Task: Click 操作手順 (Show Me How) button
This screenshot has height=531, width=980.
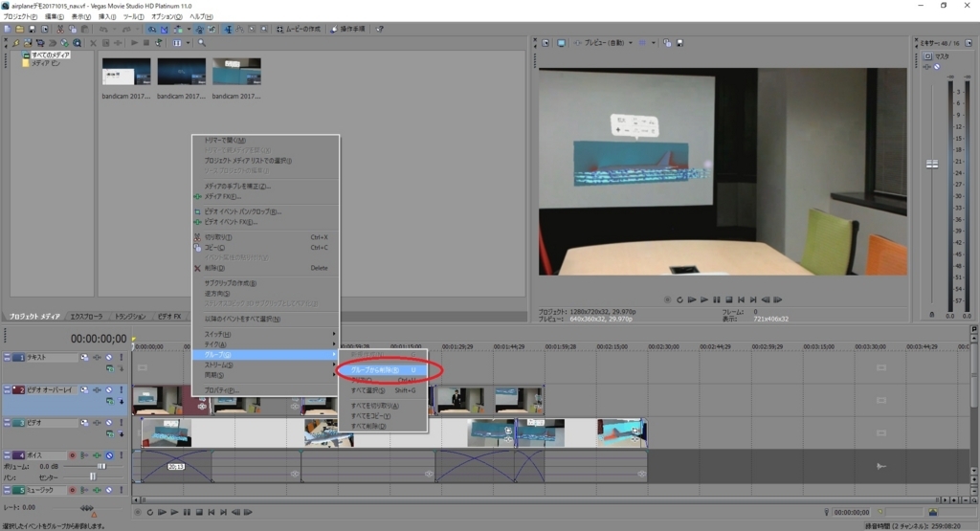Action: point(347,29)
